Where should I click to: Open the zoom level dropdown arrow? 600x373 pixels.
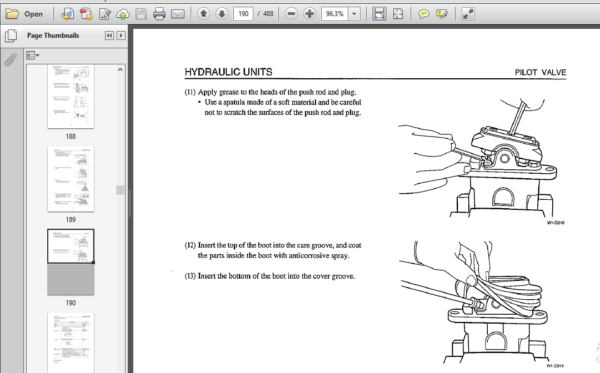[354, 14]
